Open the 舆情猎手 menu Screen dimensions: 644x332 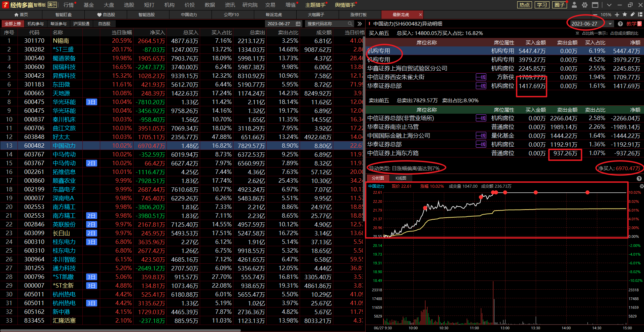[x=345, y=5]
